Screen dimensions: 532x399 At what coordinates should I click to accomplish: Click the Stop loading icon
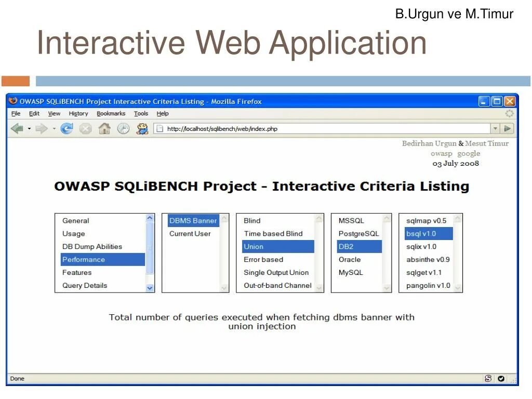pyautogui.click(x=86, y=129)
